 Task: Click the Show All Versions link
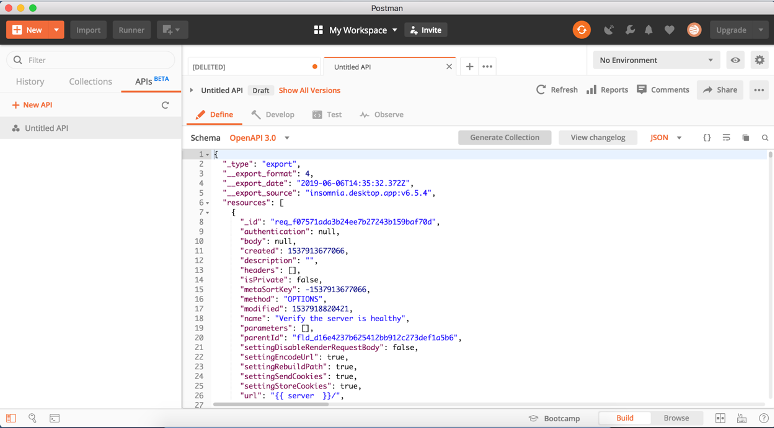click(309, 90)
